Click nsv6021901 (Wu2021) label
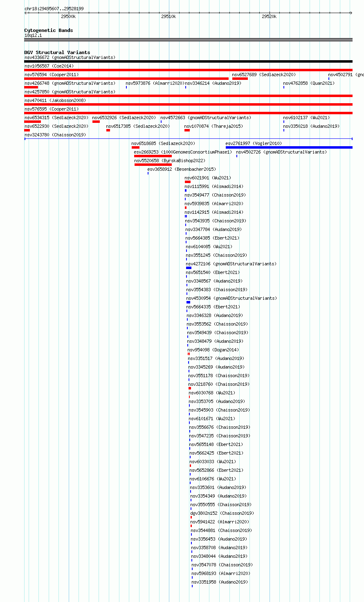The image size is (364, 602). coord(208,178)
